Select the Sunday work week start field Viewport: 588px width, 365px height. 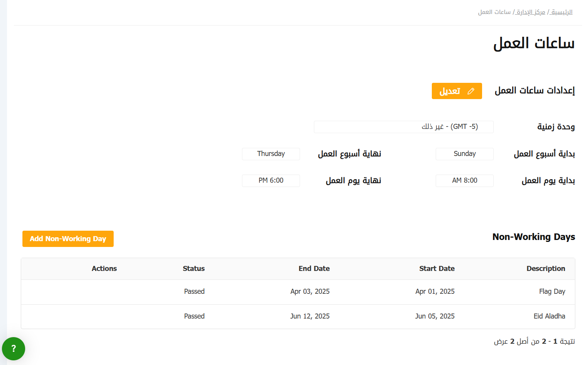(464, 154)
